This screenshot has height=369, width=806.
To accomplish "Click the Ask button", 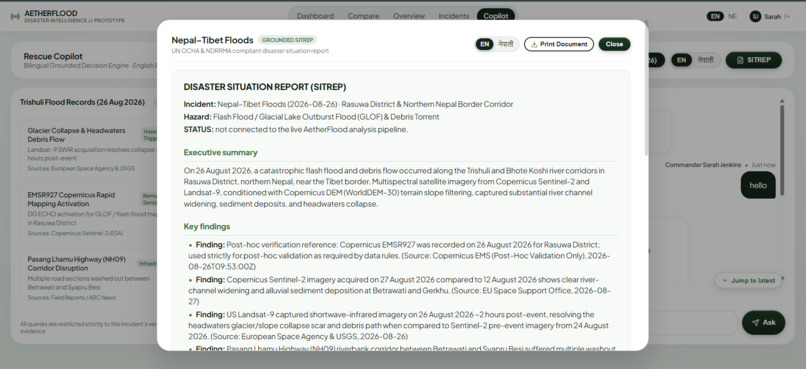I will (x=763, y=323).
